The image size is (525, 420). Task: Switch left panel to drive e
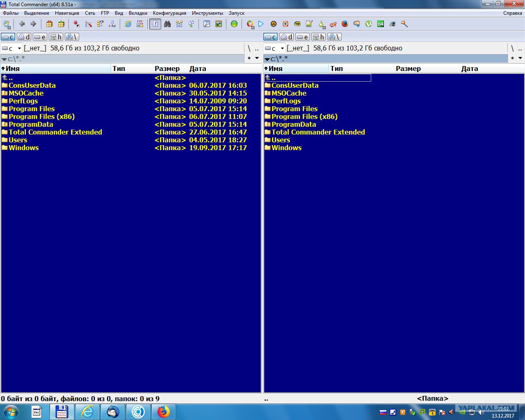40,37
